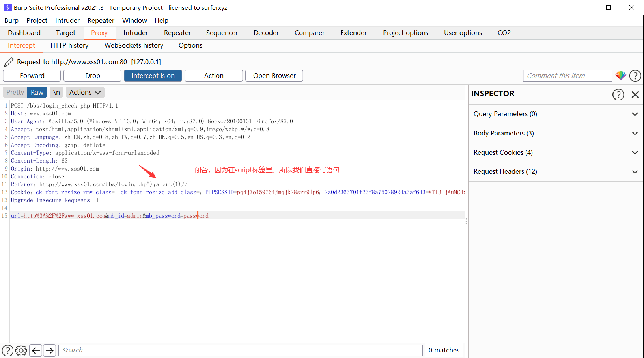Screen dimensions: 644x358
Task: Go to the next search match arrow
Action: tap(49, 351)
